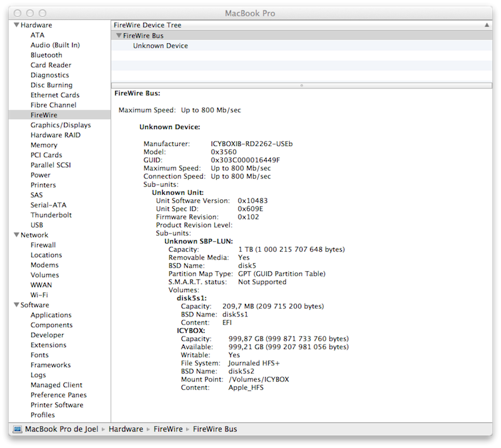Screen dimensions: 501x448
Task: Open the Bluetooth hardware entry
Action: click(x=46, y=55)
